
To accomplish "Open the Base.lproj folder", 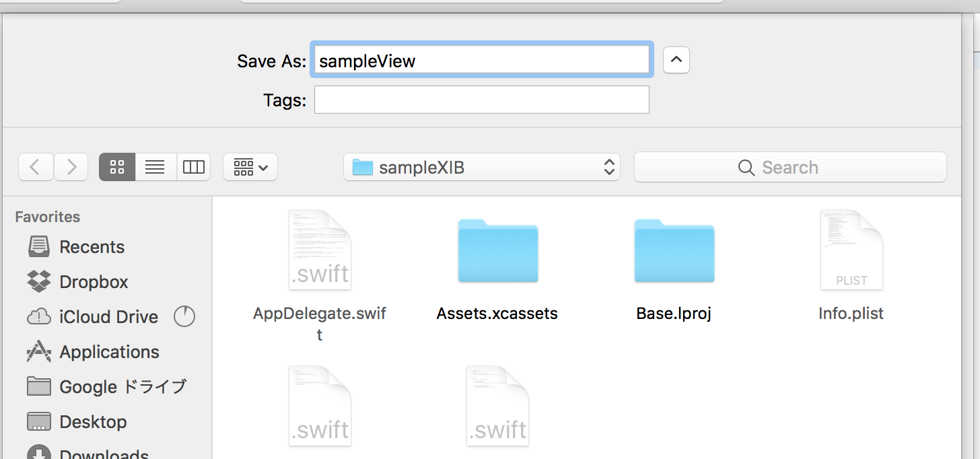I will point(674,251).
